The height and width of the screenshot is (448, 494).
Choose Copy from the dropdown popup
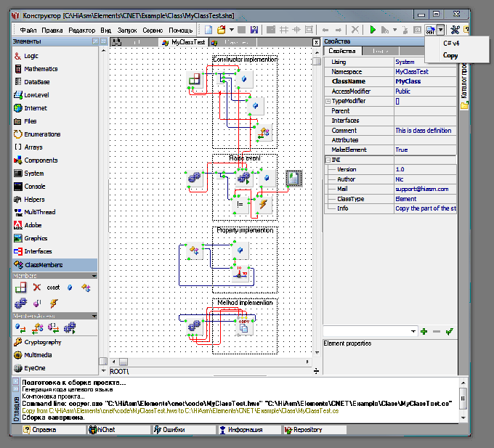[x=450, y=56]
